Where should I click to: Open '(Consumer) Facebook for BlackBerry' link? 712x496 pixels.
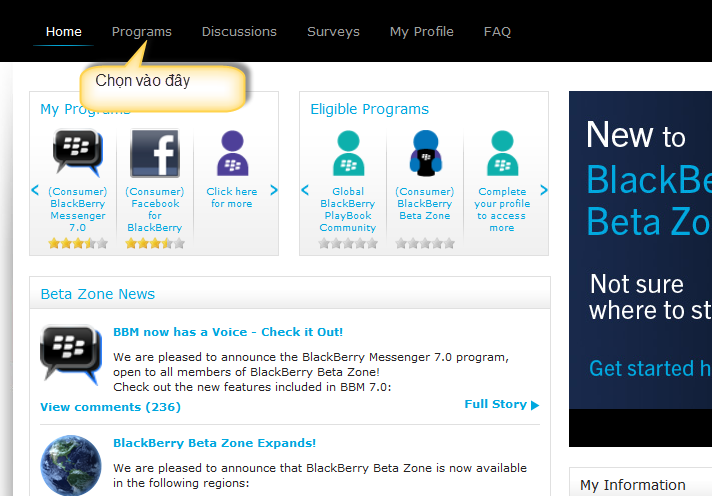(x=155, y=209)
